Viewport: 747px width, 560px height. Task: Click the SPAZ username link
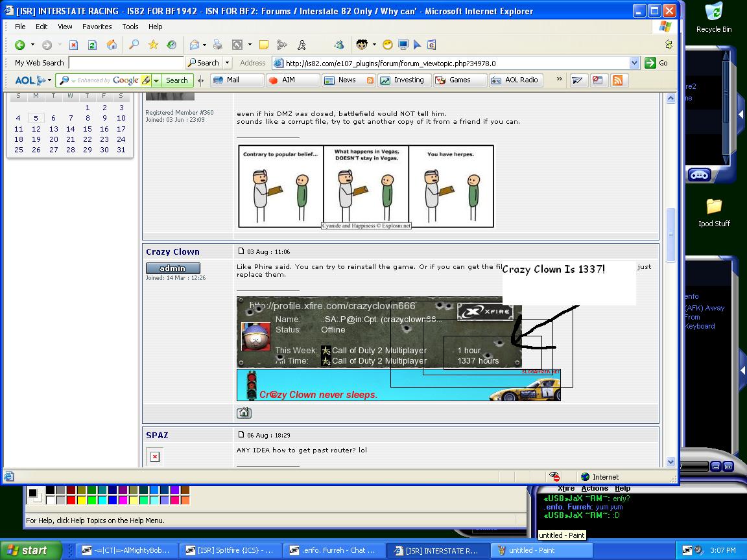click(157, 435)
